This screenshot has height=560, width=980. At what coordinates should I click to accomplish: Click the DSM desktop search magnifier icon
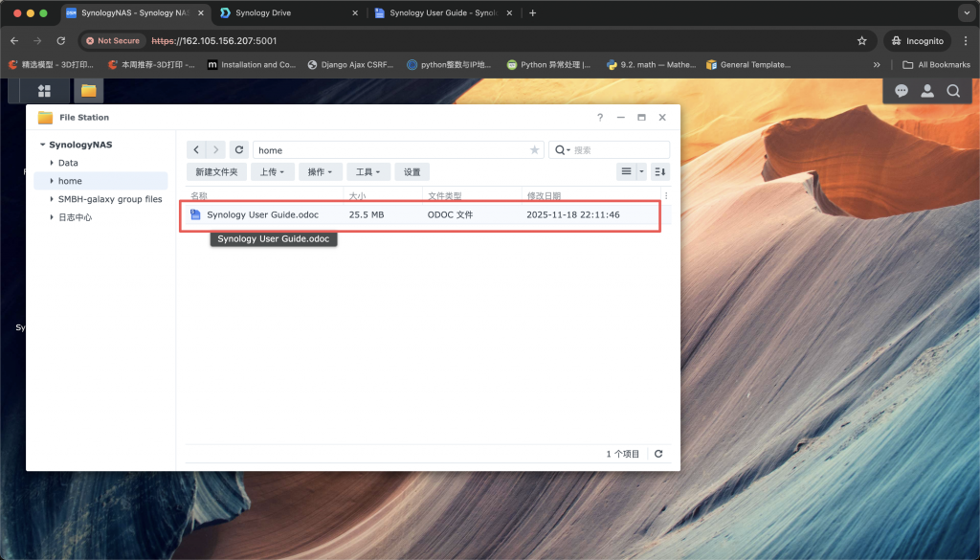pyautogui.click(x=953, y=91)
